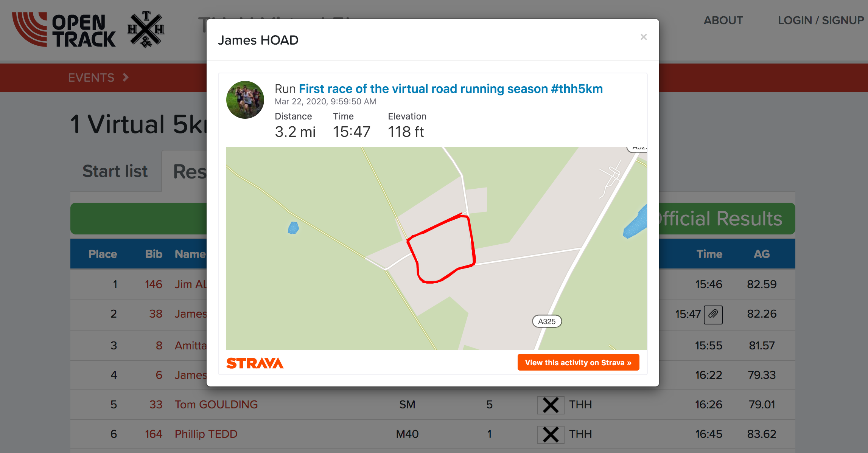Switch to the Start list tab
This screenshot has height=453, width=868.
pos(115,171)
